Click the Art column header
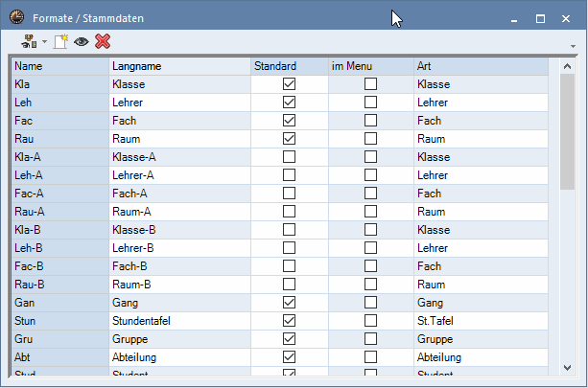Image resolution: width=588 pixels, height=388 pixels. 480,66
